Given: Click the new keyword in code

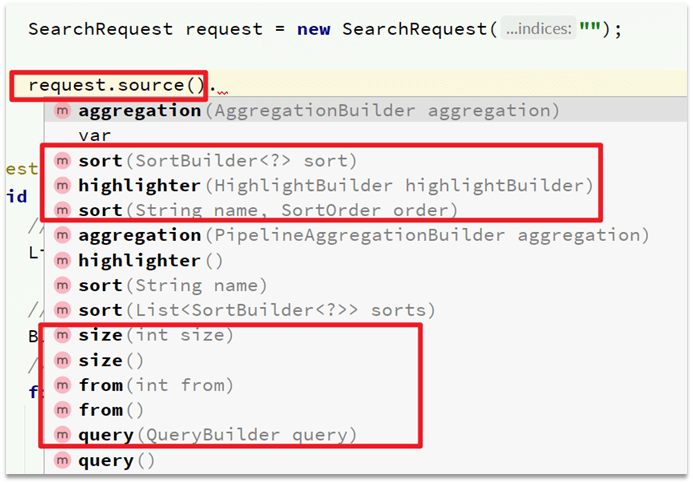Looking at the screenshot, I should pyautogui.click(x=314, y=28).
